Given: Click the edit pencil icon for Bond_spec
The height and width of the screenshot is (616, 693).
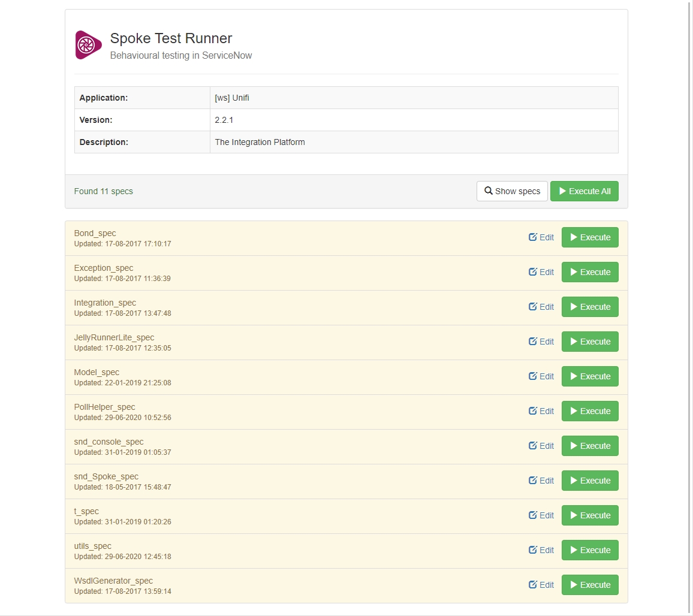Looking at the screenshot, I should 532,237.
